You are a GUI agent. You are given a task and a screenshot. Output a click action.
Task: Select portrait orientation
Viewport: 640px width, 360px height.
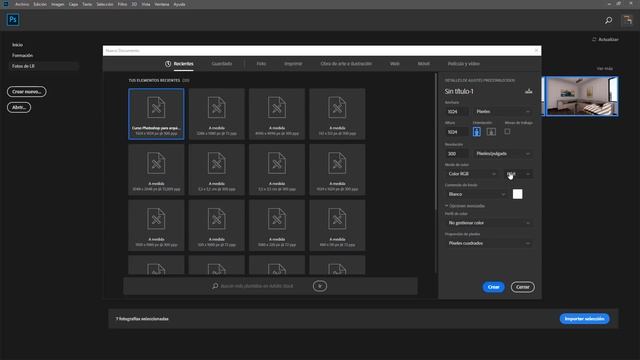(x=476, y=132)
